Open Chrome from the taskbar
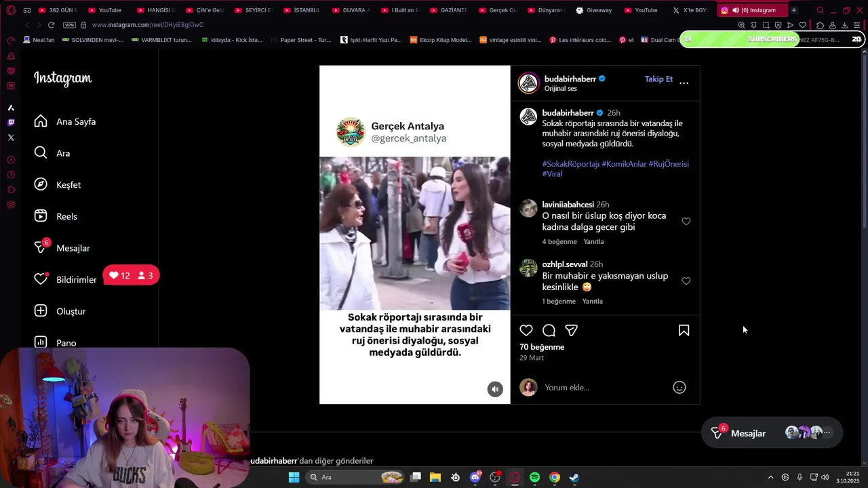868x488 pixels. click(x=554, y=477)
